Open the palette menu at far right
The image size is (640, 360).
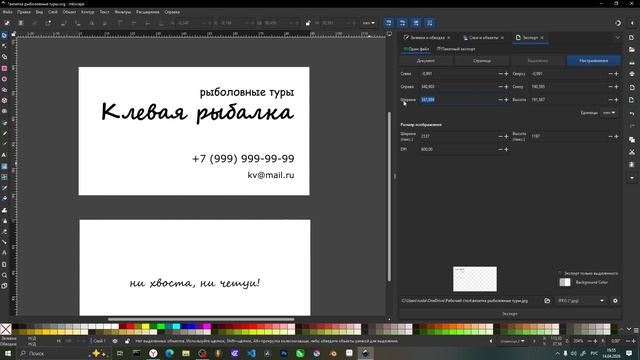click(636, 330)
